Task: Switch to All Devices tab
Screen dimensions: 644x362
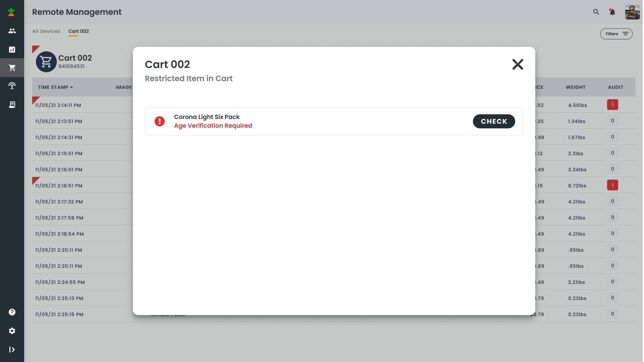Action: tap(46, 31)
